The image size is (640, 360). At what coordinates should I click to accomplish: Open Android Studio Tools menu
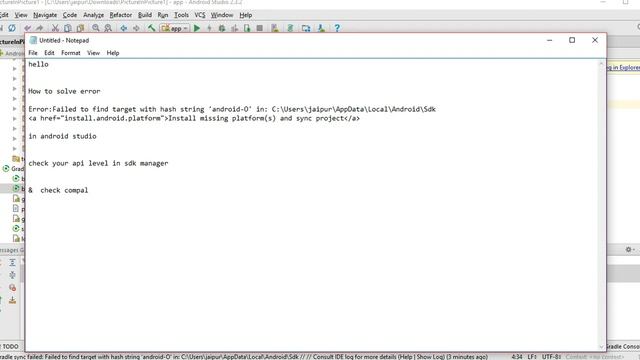181,15
